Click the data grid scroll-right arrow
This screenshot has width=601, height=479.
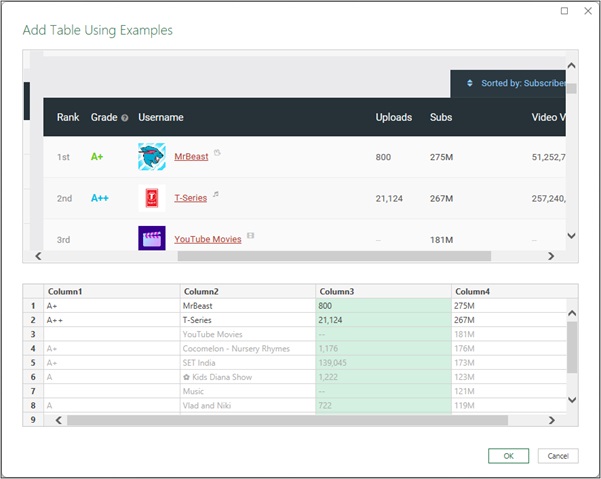point(551,420)
